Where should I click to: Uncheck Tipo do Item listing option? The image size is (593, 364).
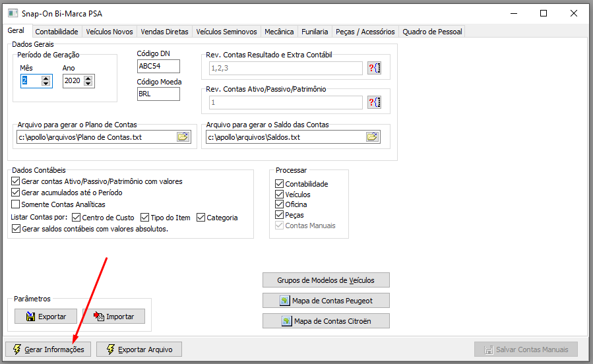[144, 218]
